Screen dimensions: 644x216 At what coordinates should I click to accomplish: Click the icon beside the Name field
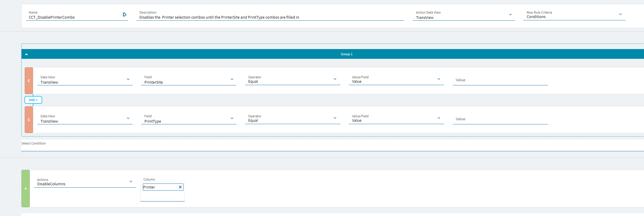click(x=124, y=14)
